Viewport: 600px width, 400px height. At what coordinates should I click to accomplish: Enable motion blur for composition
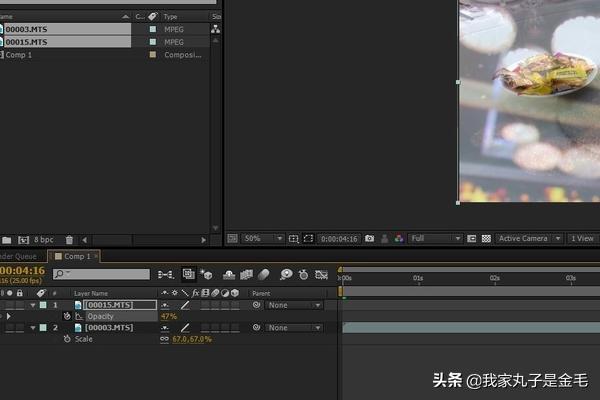264,274
